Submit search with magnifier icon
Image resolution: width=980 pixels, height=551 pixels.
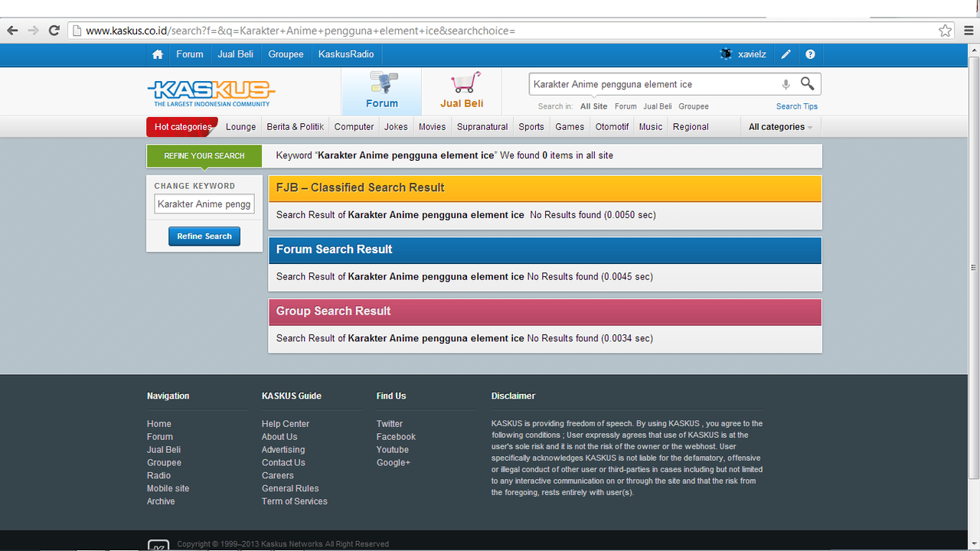(807, 83)
